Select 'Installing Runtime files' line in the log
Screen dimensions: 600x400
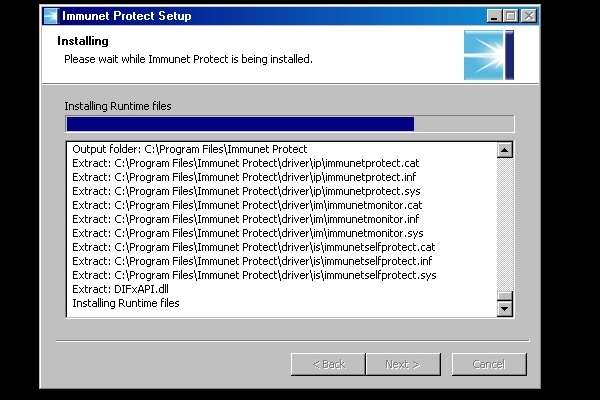[126, 303]
